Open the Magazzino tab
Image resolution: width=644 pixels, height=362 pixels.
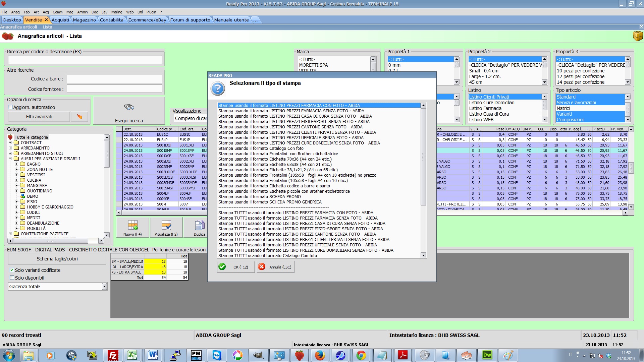coord(84,20)
